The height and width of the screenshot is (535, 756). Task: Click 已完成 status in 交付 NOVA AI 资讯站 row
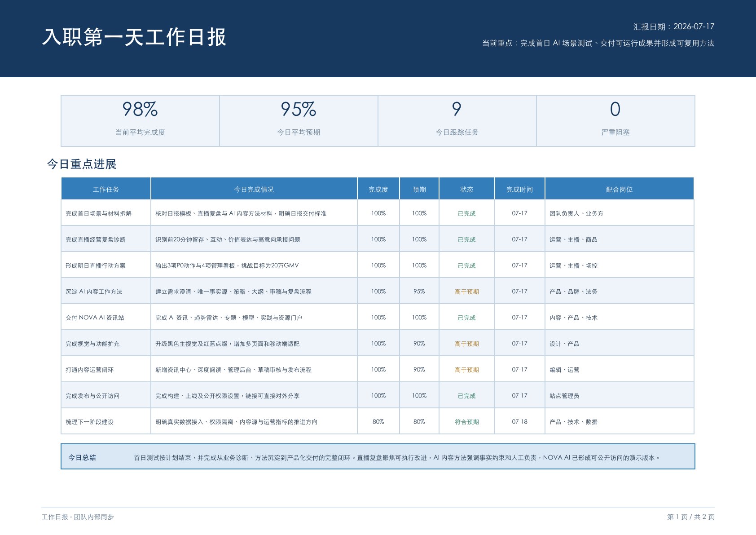(467, 317)
